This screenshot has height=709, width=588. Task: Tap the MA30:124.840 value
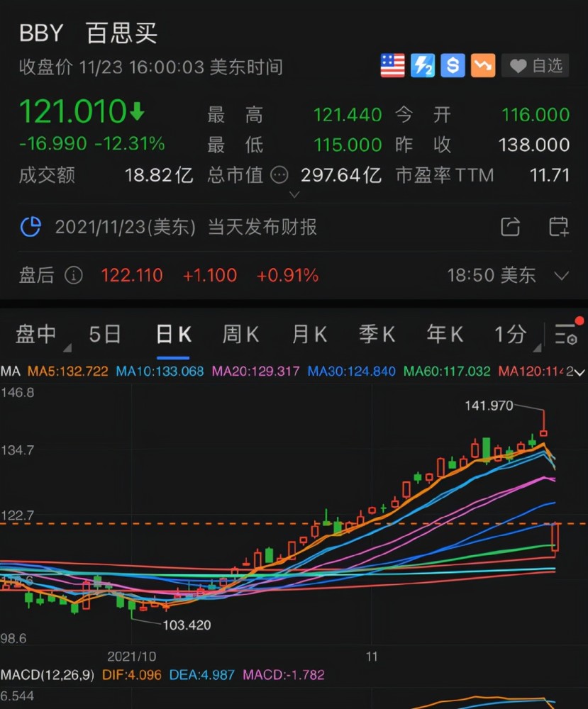click(351, 372)
